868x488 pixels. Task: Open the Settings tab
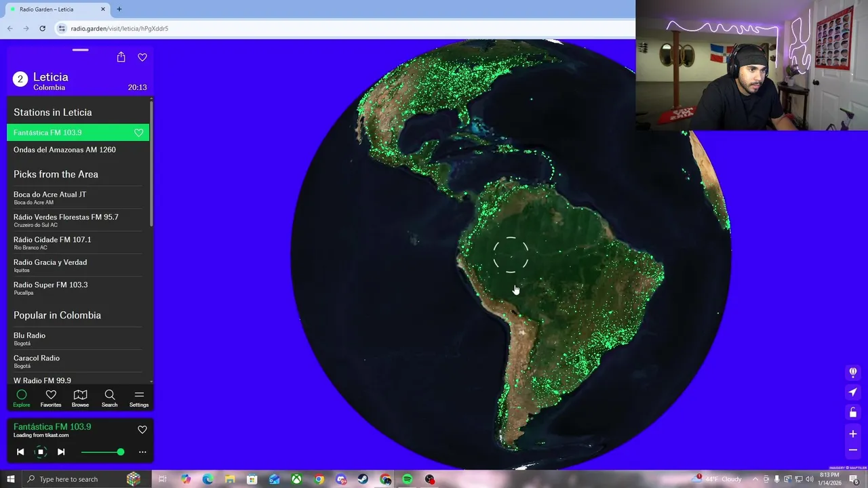coord(139,399)
